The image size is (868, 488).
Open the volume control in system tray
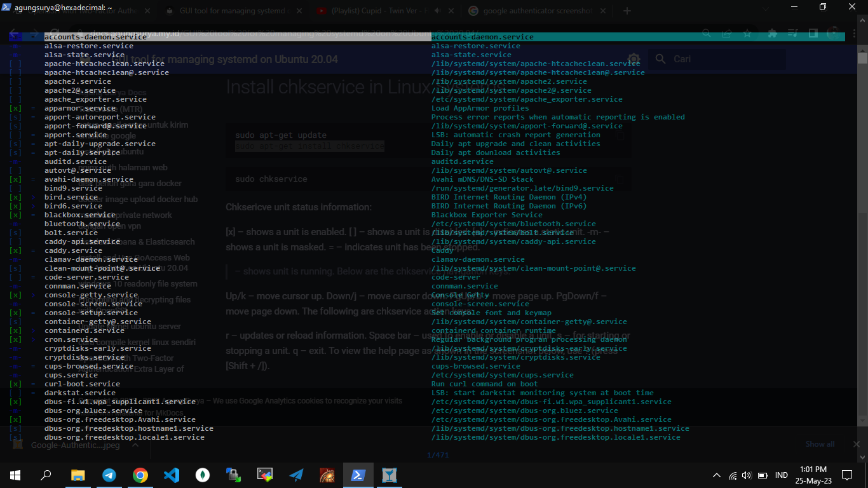747,475
